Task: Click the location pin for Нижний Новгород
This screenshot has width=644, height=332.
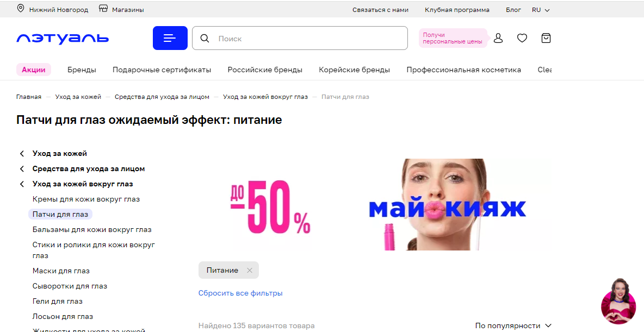Action: [x=20, y=9]
